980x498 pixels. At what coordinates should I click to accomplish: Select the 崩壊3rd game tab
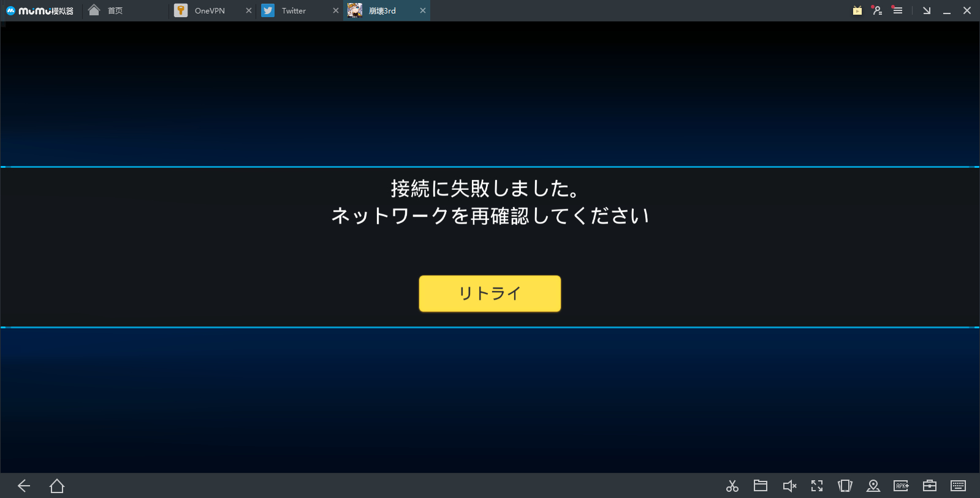coord(387,10)
